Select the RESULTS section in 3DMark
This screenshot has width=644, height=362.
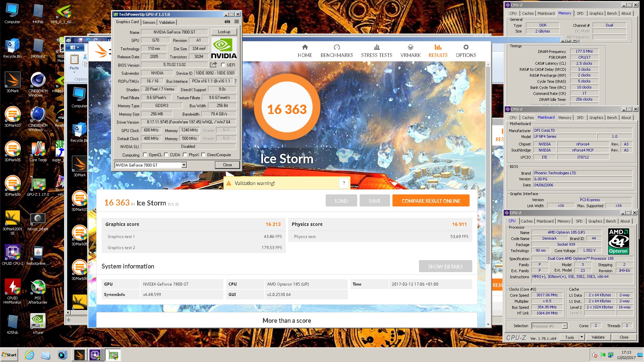[x=438, y=51]
